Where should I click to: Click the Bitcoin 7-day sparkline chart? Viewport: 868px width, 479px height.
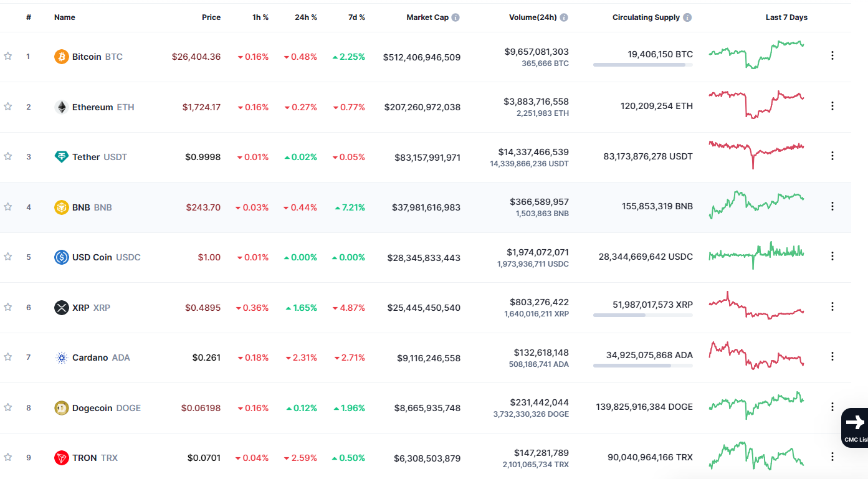pyautogui.click(x=756, y=55)
